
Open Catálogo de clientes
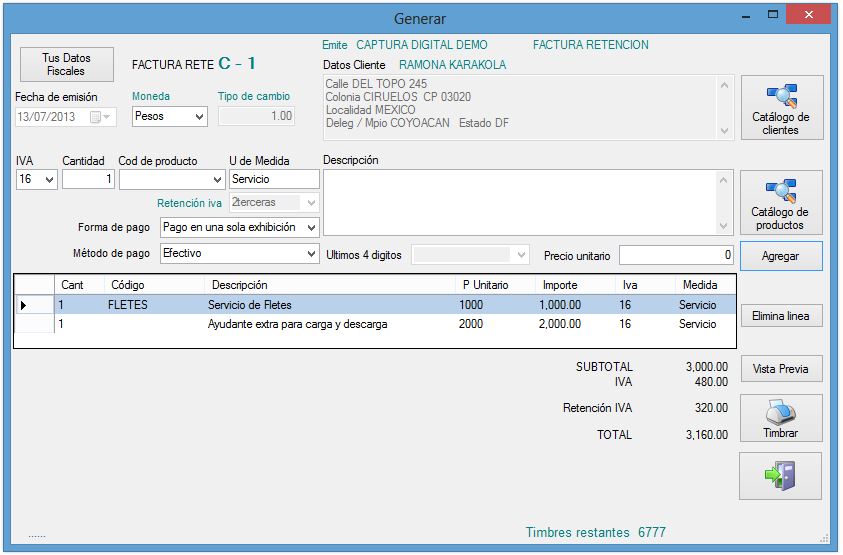pyautogui.click(x=780, y=107)
